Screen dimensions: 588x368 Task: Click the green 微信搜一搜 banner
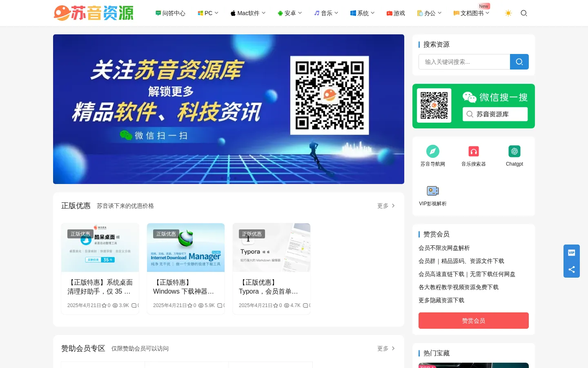474,106
